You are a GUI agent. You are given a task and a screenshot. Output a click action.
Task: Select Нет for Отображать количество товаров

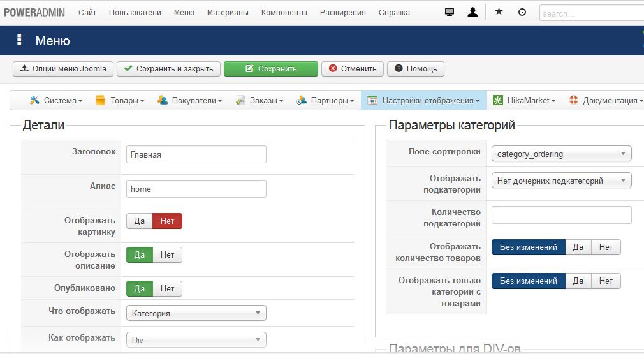click(x=606, y=247)
